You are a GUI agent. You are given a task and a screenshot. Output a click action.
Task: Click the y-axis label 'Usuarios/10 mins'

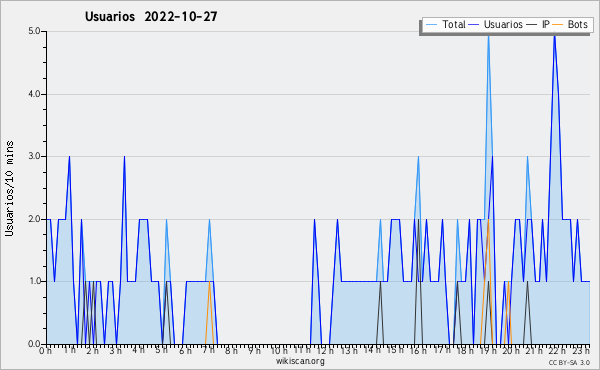click(x=9, y=188)
